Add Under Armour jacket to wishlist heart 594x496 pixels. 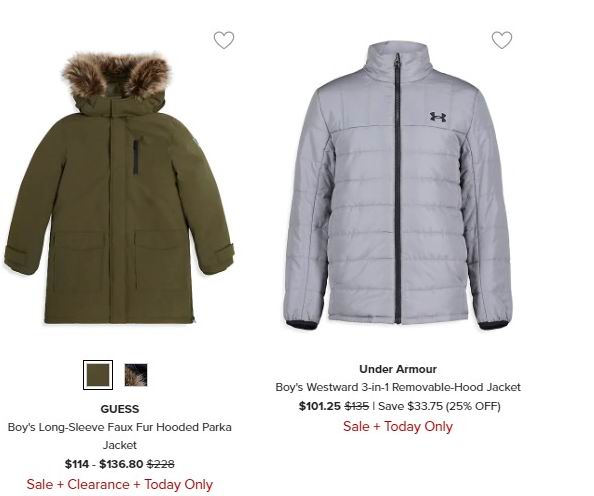[x=502, y=40]
